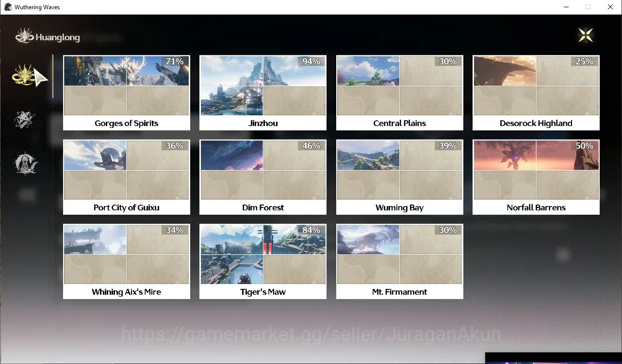
Task: Open the Wuming Bay region label
Action: (x=400, y=207)
